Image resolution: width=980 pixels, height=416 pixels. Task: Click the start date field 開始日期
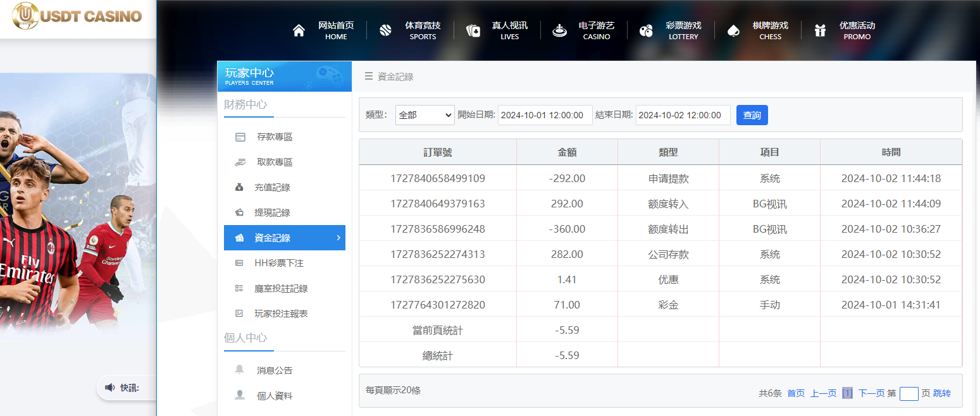pyautogui.click(x=545, y=115)
